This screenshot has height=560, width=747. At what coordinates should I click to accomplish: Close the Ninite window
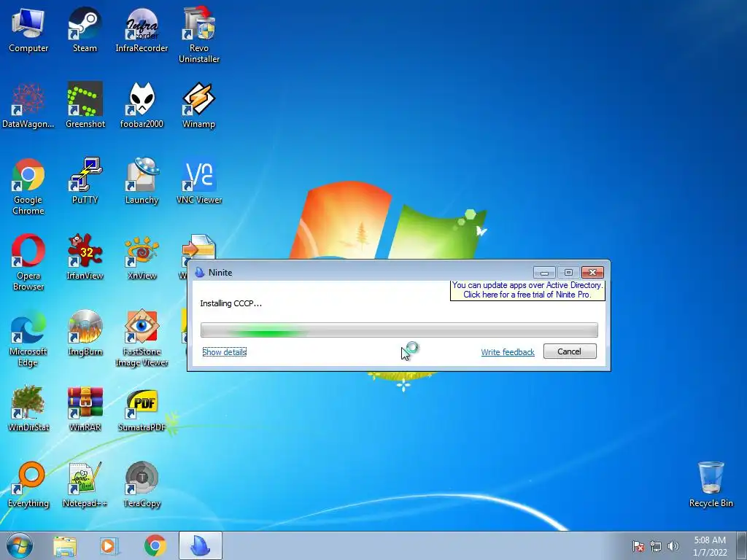tap(592, 273)
